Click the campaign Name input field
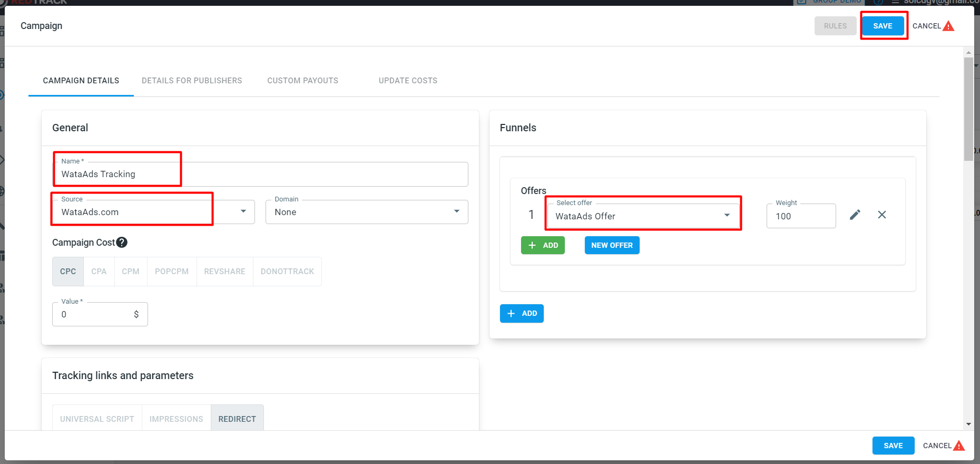The image size is (980, 464). (260, 174)
